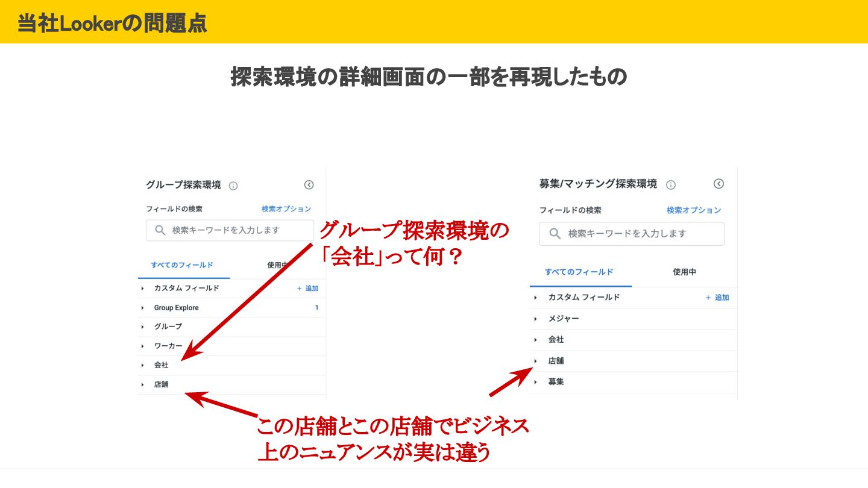Focus the 募集/マッチング keyword search field
868x488 pixels.
pos(632,234)
